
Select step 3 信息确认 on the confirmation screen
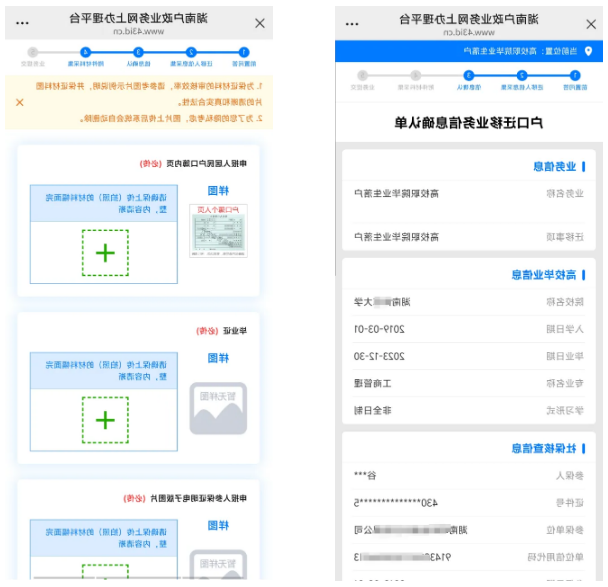(x=469, y=80)
